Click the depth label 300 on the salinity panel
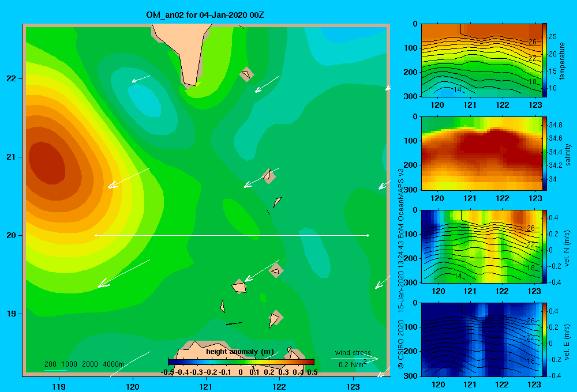This screenshot has width=577, height=392. (x=411, y=190)
